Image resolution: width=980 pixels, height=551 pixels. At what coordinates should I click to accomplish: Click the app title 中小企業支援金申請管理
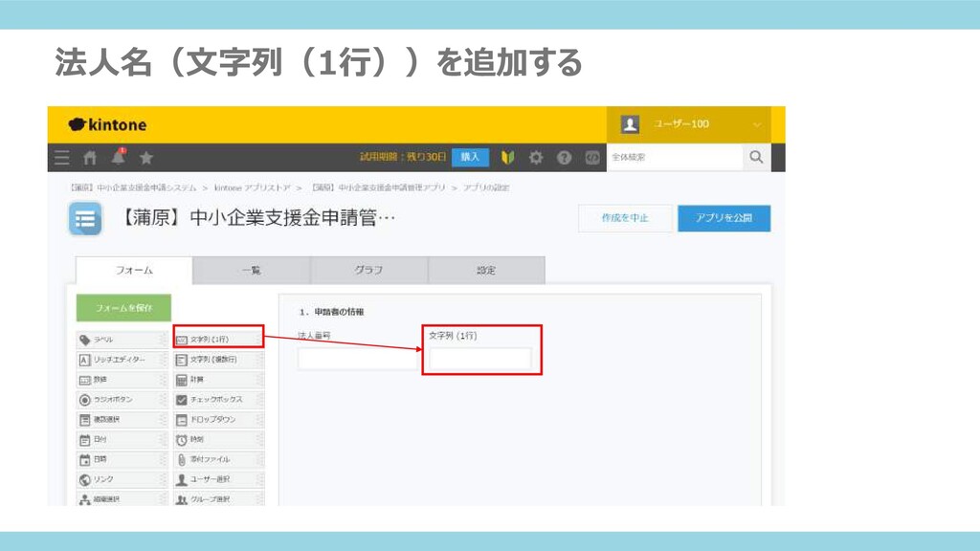tap(257, 218)
